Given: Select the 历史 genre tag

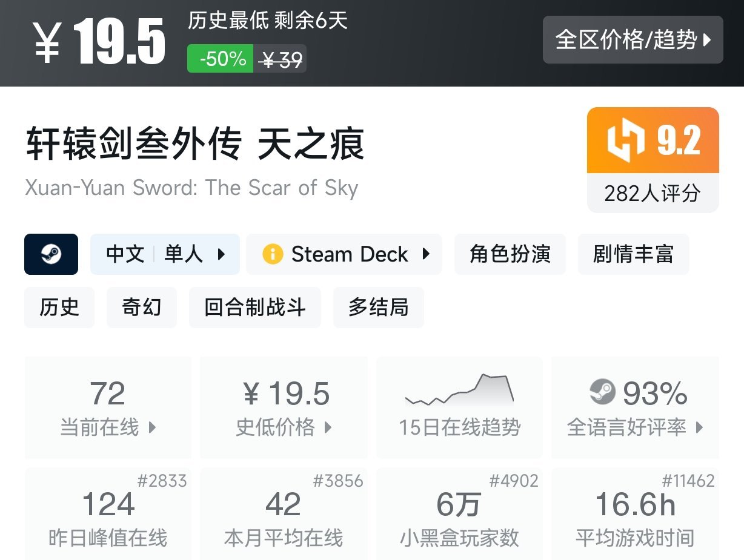Looking at the screenshot, I should 59,308.
